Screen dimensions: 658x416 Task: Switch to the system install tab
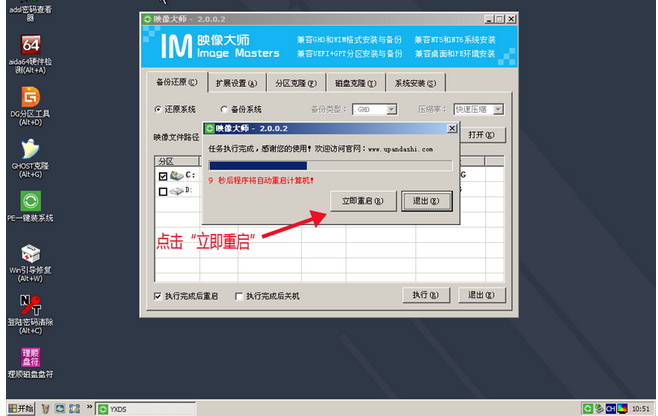pos(415,84)
